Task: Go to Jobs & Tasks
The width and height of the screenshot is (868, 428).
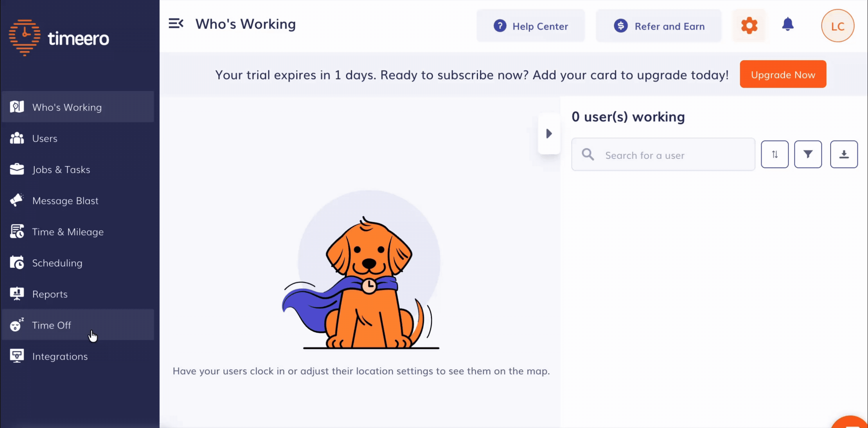Action: 61,170
